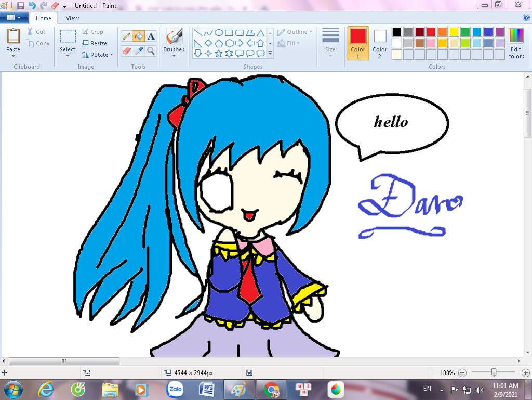
Task: Expand the Rotate dropdown
Action: coord(111,55)
